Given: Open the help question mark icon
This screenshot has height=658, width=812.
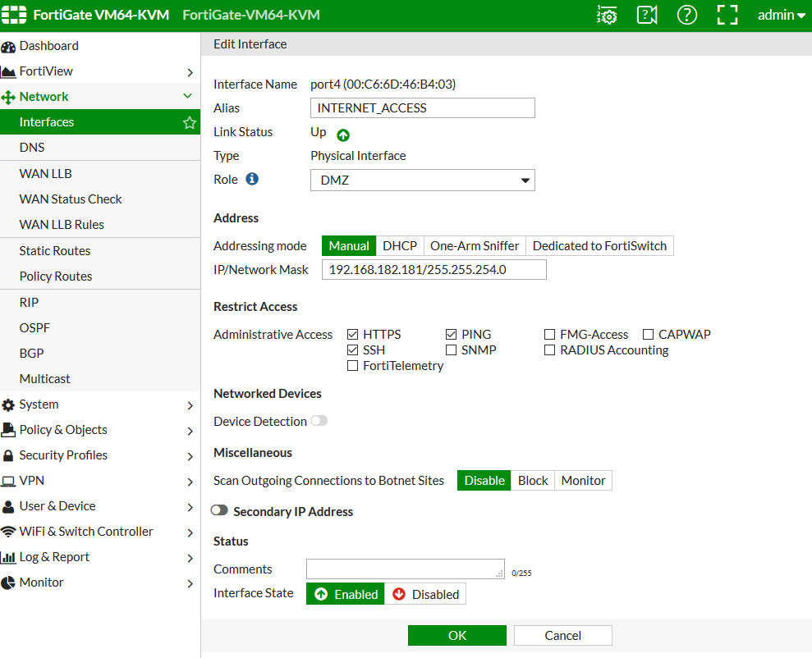Looking at the screenshot, I should click(687, 16).
